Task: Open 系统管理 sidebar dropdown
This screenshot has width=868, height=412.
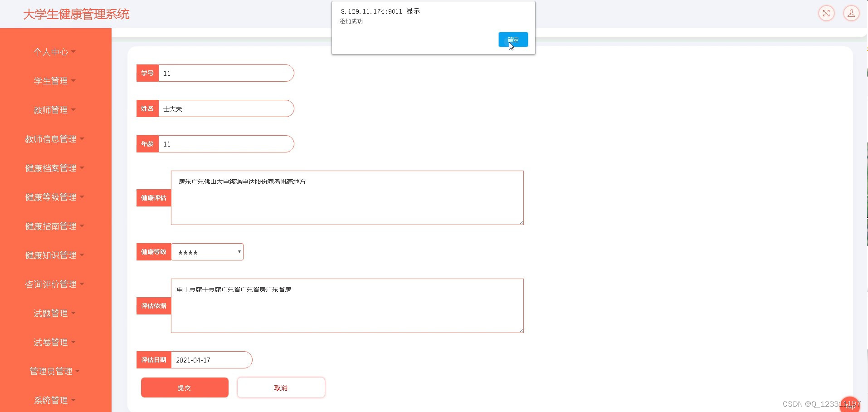Action: [55, 401]
